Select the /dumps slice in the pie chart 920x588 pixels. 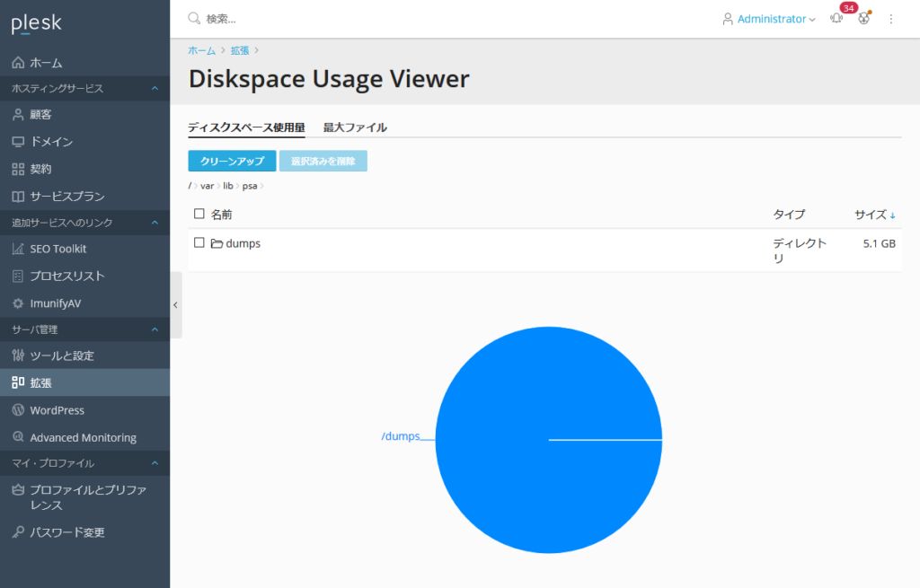pyautogui.click(x=549, y=440)
